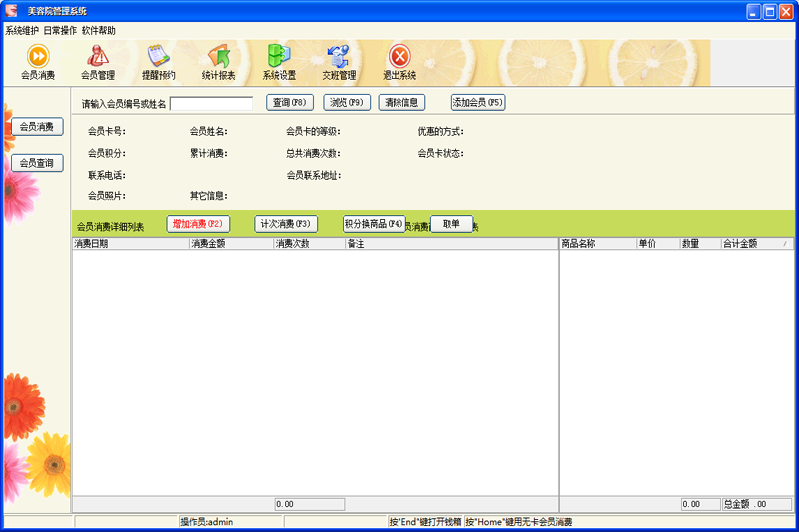Open the 会员管理 toolbar icon
799x532 pixels.
98,62
